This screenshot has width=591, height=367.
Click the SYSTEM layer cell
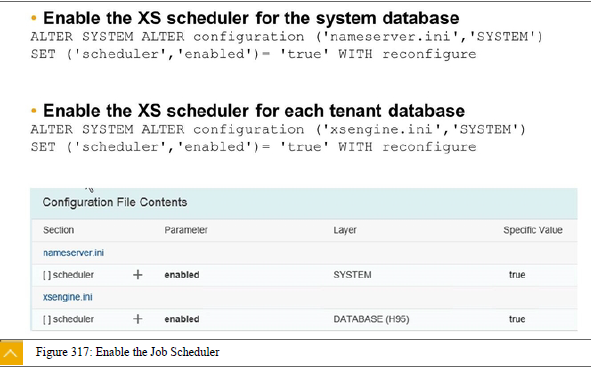pyautogui.click(x=352, y=275)
